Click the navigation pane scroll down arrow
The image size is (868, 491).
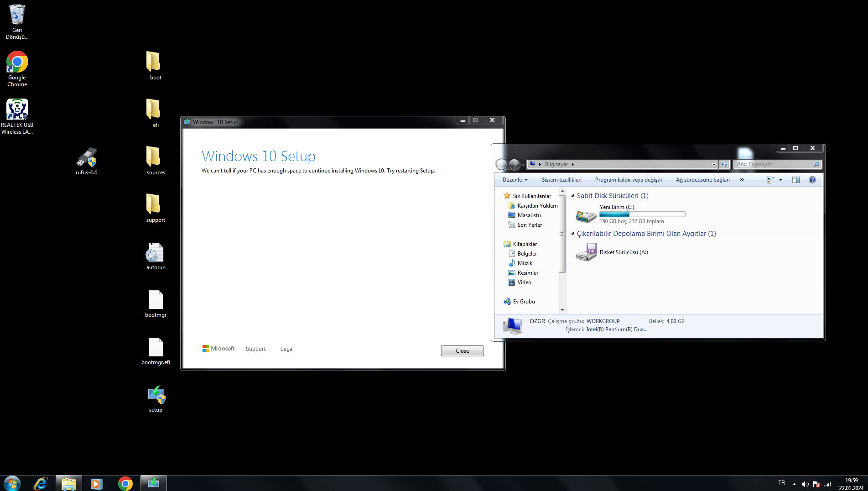point(562,310)
